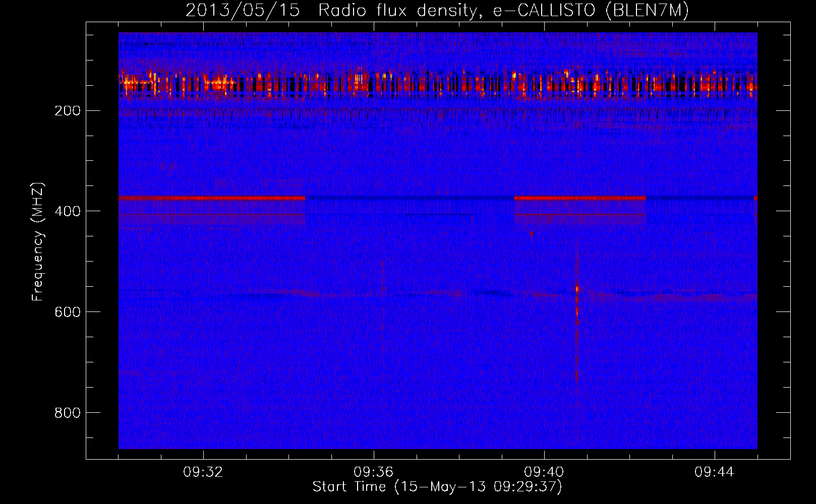Click the 09:32 time tick label
816x504 pixels.
pyautogui.click(x=203, y=472)
